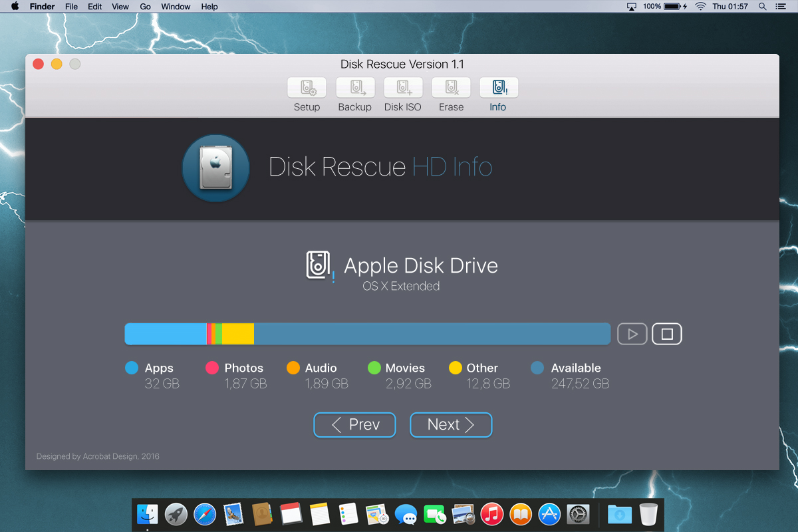The image size is (798, 532).
Task: Open Mail stamp icon in Dock
Action: (x=233, y=514)
